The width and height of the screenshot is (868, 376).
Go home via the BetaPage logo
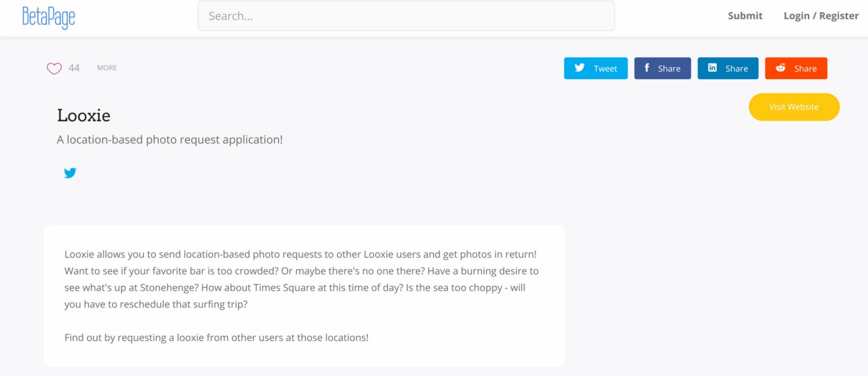[48, 17]
